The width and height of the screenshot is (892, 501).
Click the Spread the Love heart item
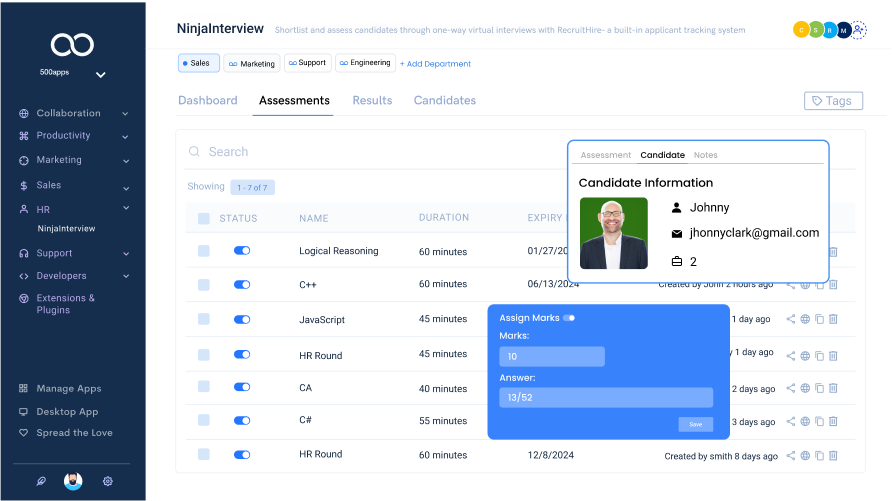74,433
